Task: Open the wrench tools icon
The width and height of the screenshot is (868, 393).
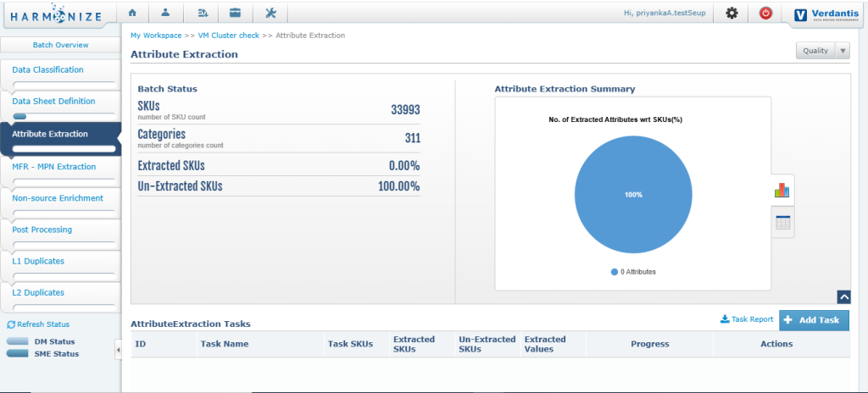Action: [270, 12]
